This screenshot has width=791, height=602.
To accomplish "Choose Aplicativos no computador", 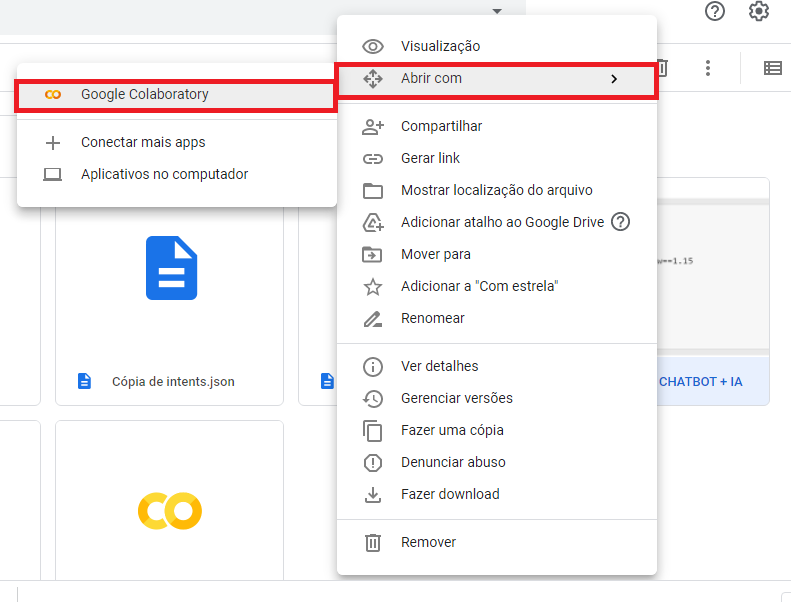I will (176, 174).
